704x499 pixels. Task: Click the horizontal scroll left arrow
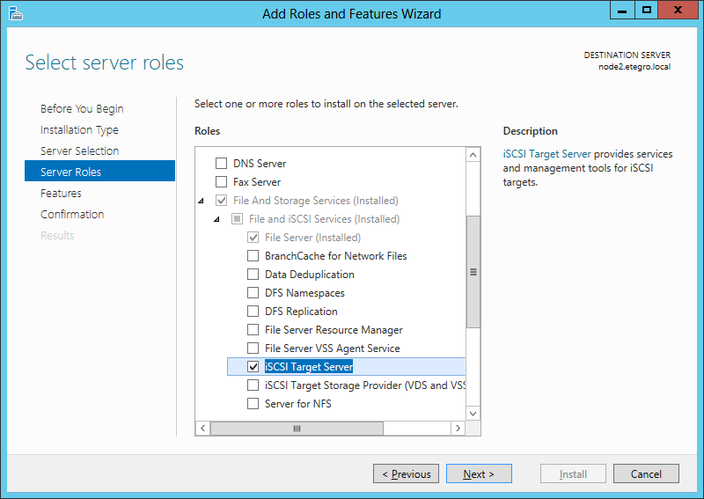pos(203,428)
